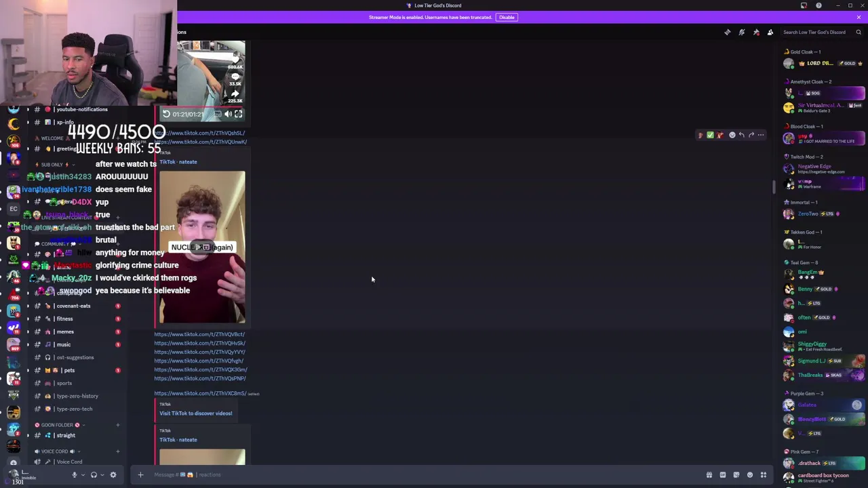Image resolution: width=868 pixels, height=488 pixels.
Task: Enter fullscreen on the embedded video
Action: click(238, 114)
